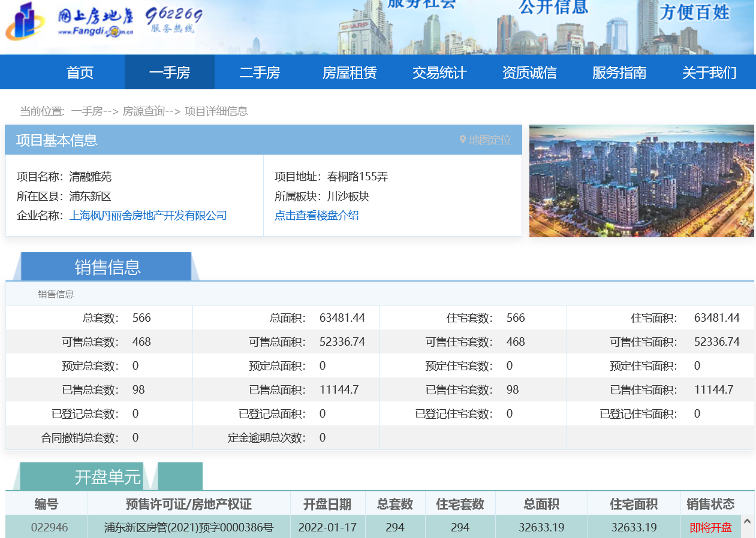This screenshot has height=538, width=756.
Task: Click the scroll-up arrow in the table
Action: 747,522
